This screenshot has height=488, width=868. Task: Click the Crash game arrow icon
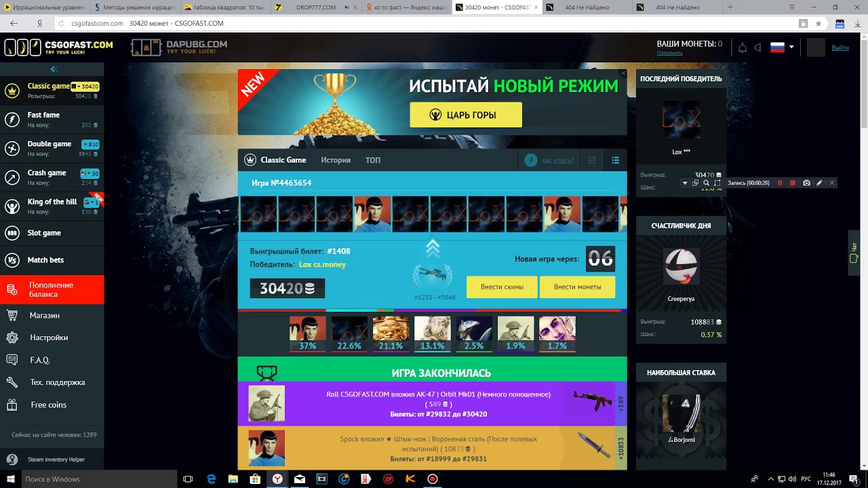[12, 178]
